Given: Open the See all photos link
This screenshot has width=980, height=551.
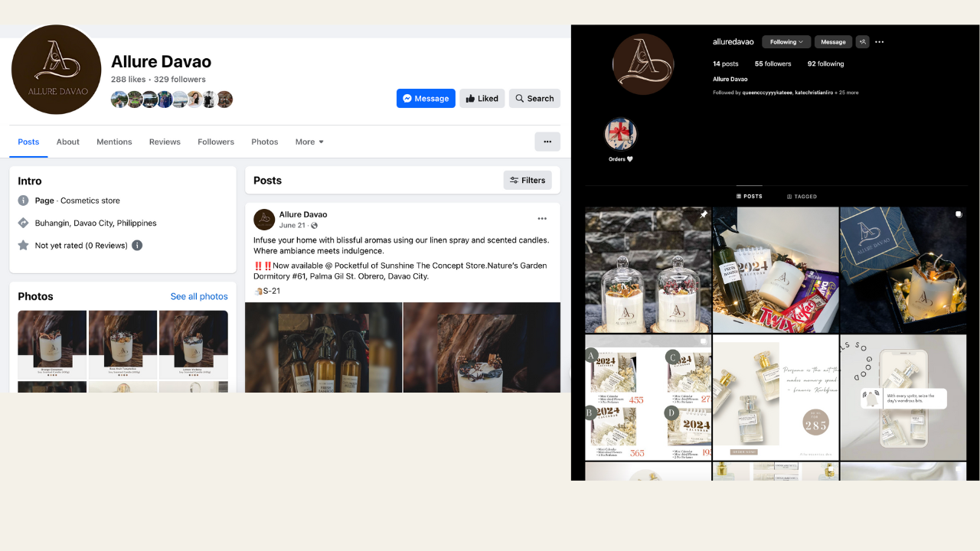Looking at the screenshot, I should coord(199,296).
